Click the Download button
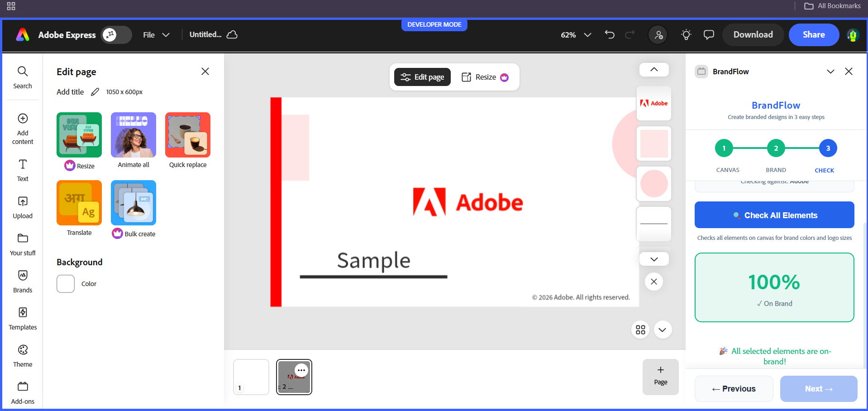Screen dimensions: 868x411 753,35
